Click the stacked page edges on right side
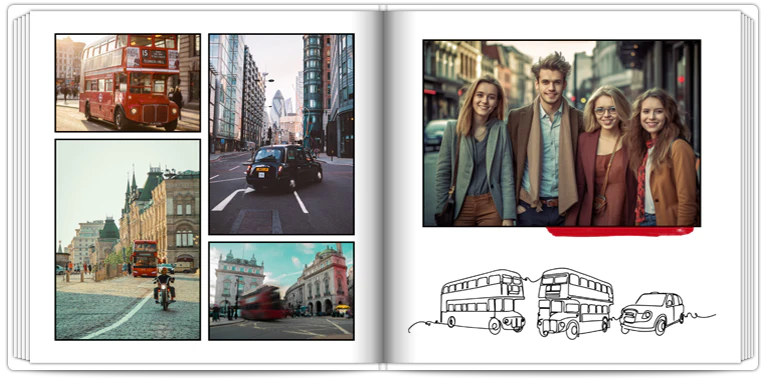This screenshot has width=765, height=380. (x=748, y=188)
